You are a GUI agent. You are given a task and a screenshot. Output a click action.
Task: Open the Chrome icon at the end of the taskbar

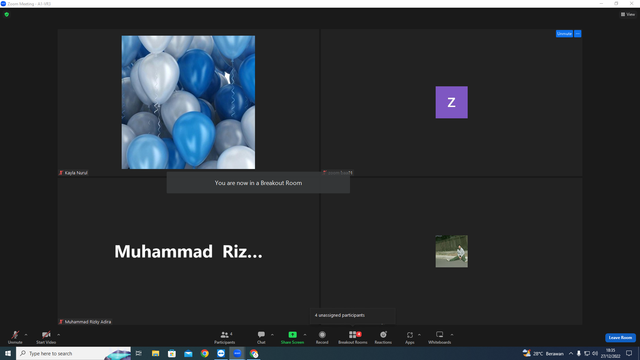click(254, 353)
